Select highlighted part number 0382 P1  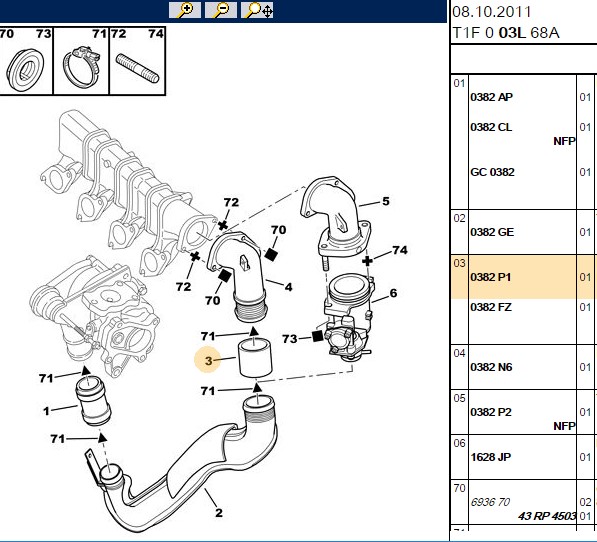(490, 277)
